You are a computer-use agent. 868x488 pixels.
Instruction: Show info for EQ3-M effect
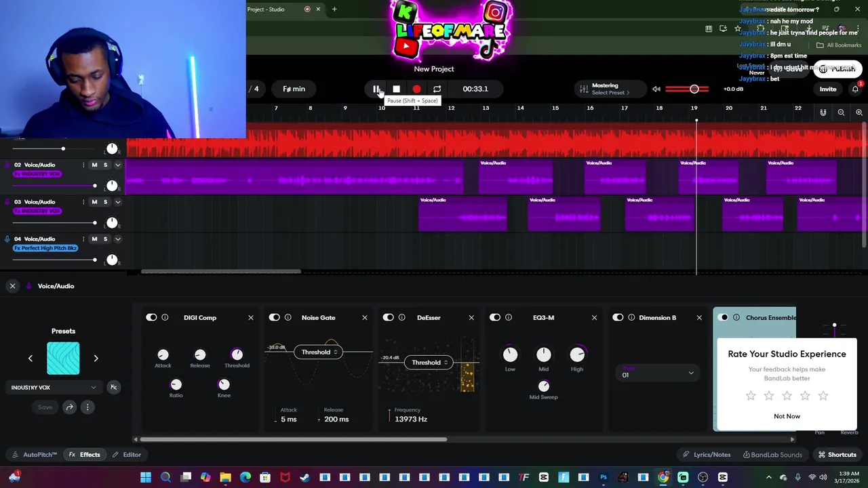pyautogui.click(x=509, y=317)
